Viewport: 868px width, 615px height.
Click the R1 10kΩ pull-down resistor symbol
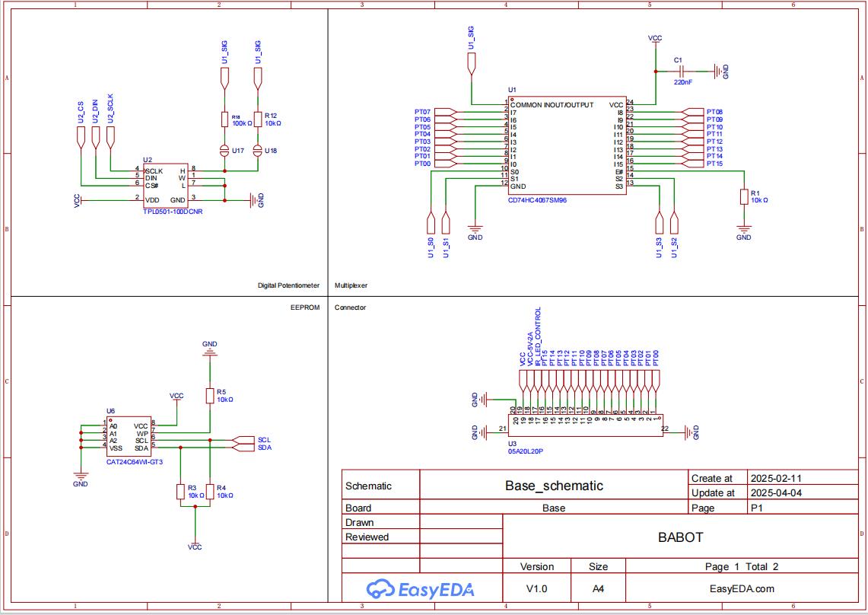pyautogui.click(x=744, y=196)
